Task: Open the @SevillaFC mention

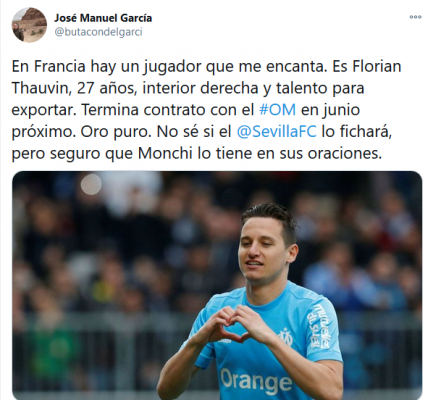Action: point(276,132)
